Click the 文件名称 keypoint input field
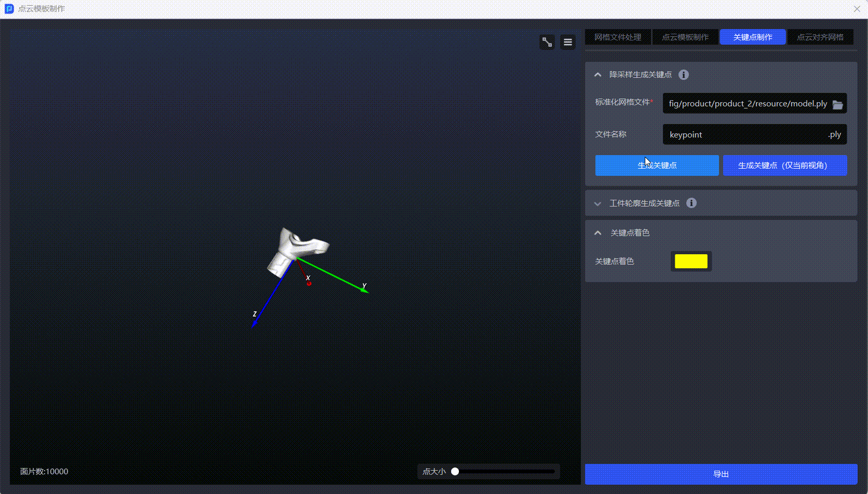Screen dimensions: 868x494 [x=745, y=135]
